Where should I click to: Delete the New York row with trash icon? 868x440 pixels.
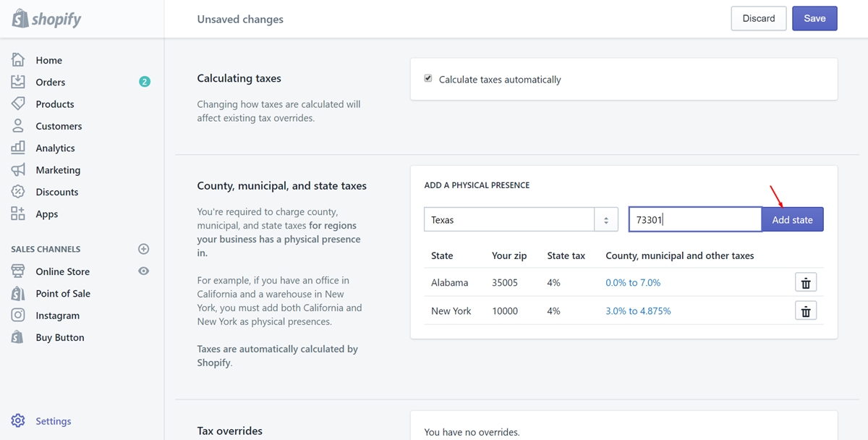pyautogui.click(x=806, y=311)
